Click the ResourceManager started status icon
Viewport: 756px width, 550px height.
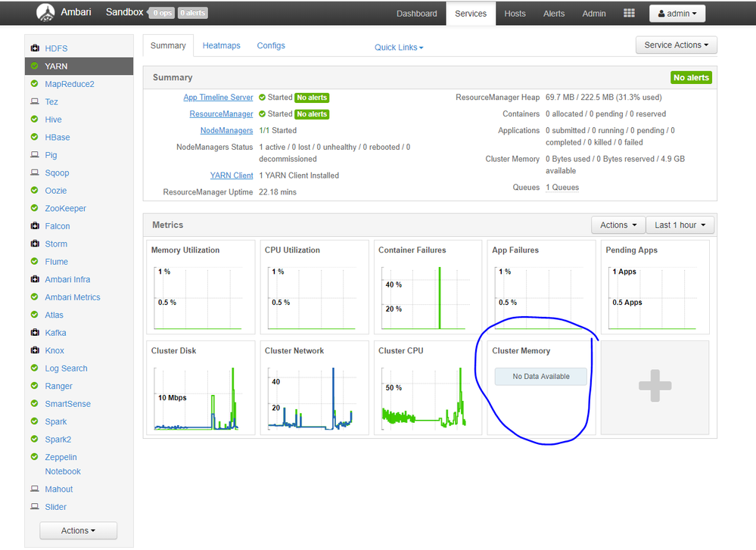tap(263, 114)
